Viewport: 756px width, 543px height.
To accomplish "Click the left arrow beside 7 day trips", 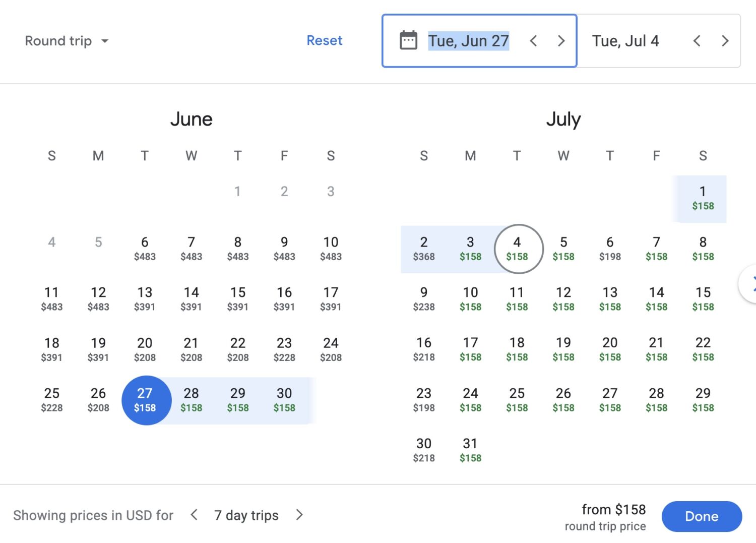I will [194, 515].
